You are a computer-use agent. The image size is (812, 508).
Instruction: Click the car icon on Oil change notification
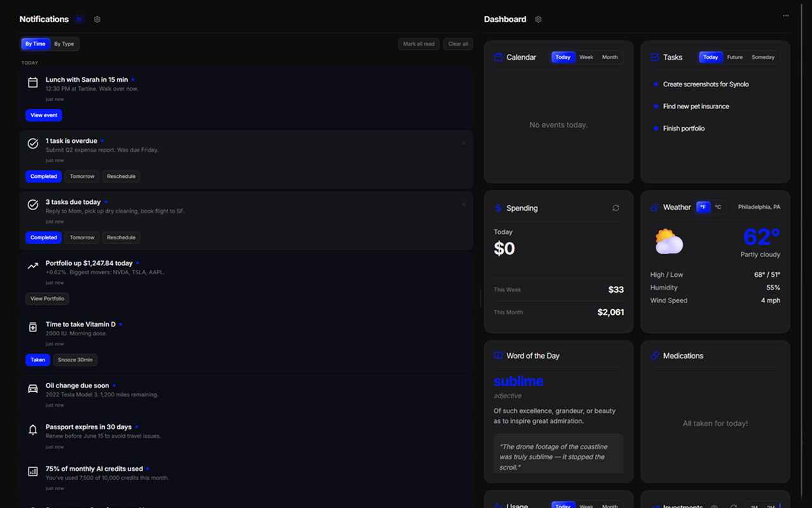tap(33, 389)
